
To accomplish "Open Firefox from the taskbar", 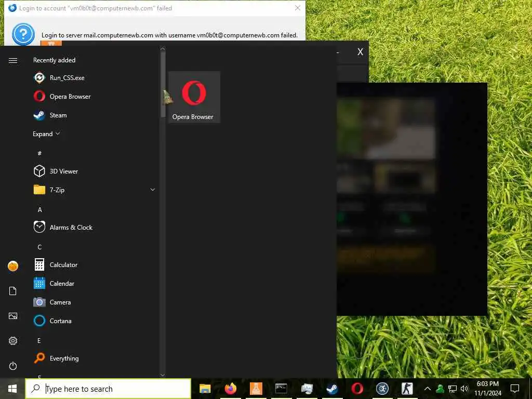I will click(230, 389).
